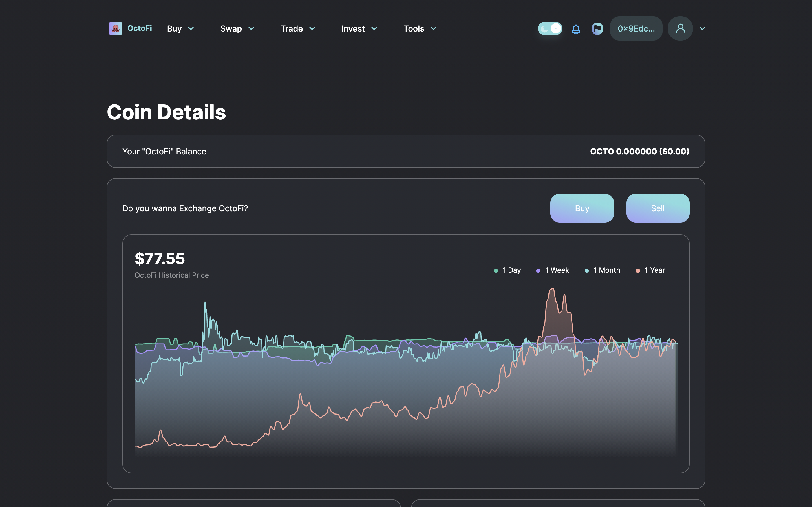Click the OctoFi octopus logo icon

[115, 28]
